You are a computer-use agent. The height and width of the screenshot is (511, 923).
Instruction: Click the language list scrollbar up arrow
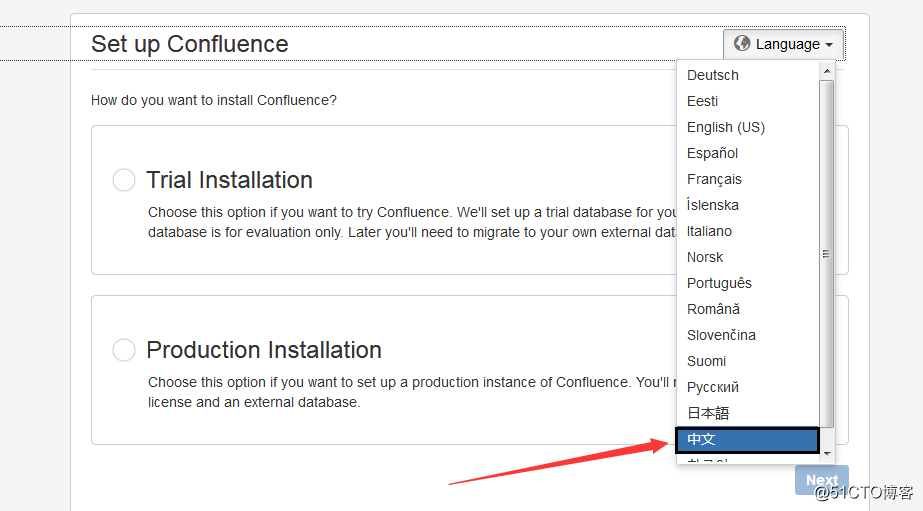(826, 71)
